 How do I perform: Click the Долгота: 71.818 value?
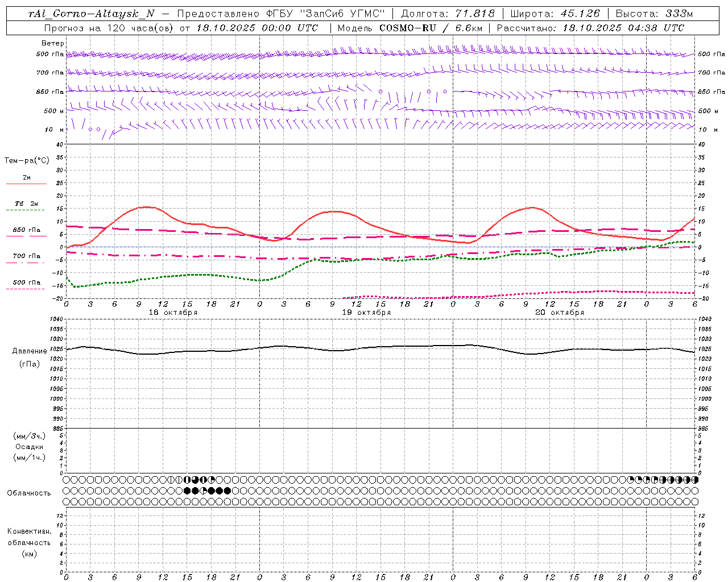click(448, 14)
